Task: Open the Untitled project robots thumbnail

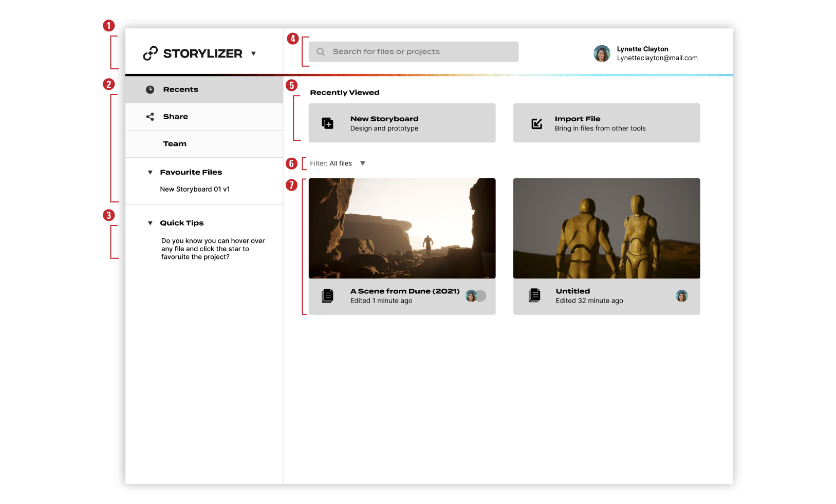Action: (x=606, y=228)
